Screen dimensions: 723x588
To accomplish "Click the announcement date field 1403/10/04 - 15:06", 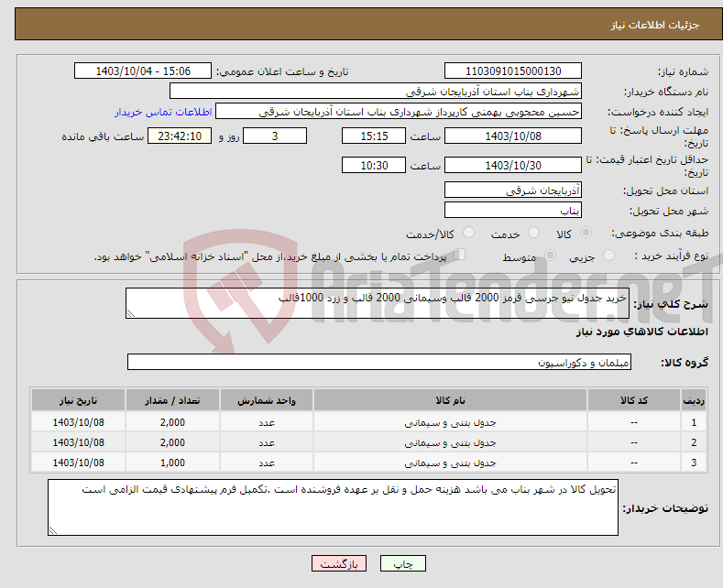I will pyautogui.click(x=143, y=71).
